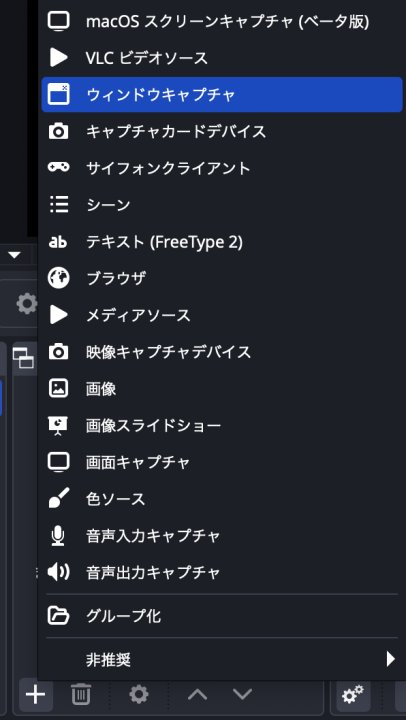Select the gamepad icon for サイフォンクライアント
The width and height of the screenshot is (406, 720).
click(59, 167)
